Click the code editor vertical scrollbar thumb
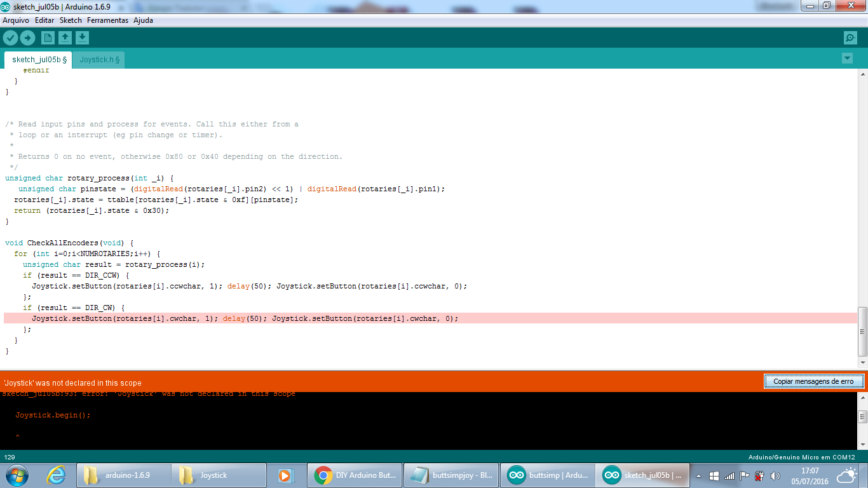Image resolution: width=868 pixels, height=488 pixels. point(862,332)
